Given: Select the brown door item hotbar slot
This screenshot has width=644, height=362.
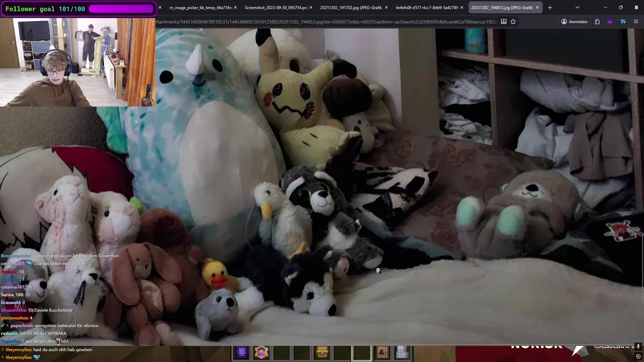Looking at the screenshot, I should 382,352.
